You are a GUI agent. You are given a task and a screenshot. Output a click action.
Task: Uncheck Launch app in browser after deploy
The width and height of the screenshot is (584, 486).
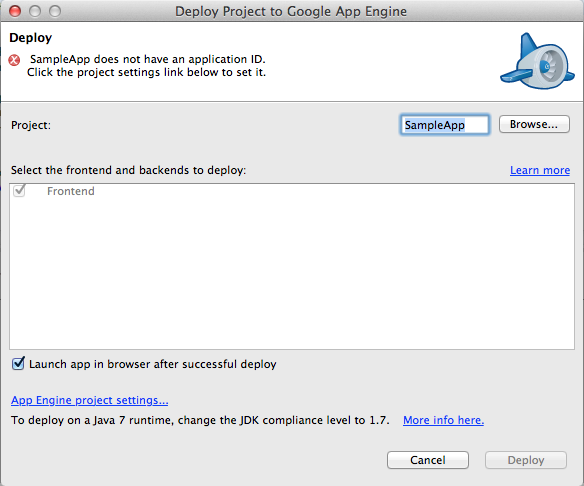tap(18, 363)
